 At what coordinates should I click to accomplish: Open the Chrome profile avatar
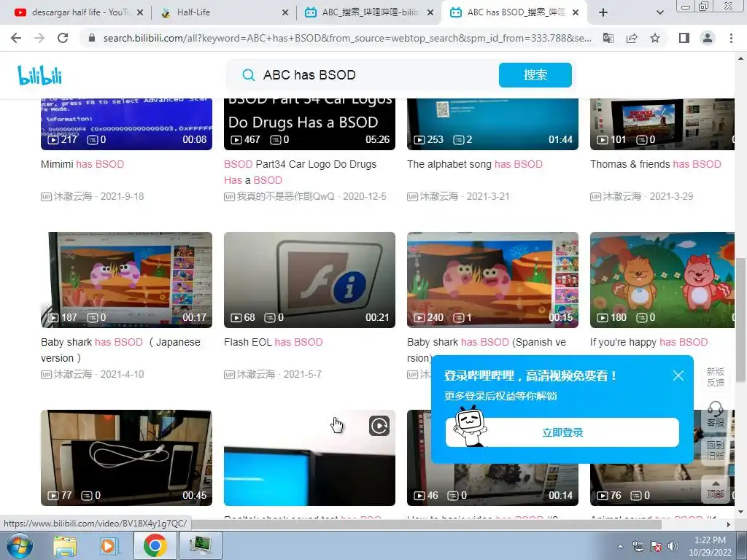coord(708,38)
